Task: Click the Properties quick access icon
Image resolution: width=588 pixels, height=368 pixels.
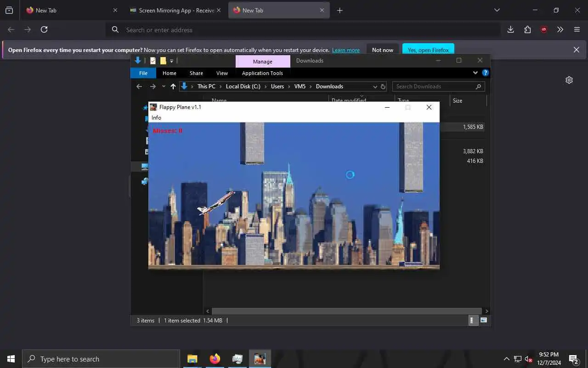Action: pyautogui.click(x=153, y=61)
